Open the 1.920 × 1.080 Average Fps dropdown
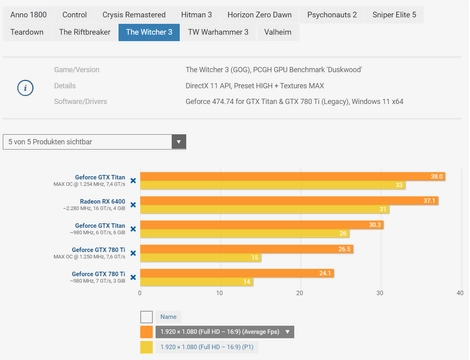This screenshot has height=360, width=470. pyautogui.click(x=225, y=332)
